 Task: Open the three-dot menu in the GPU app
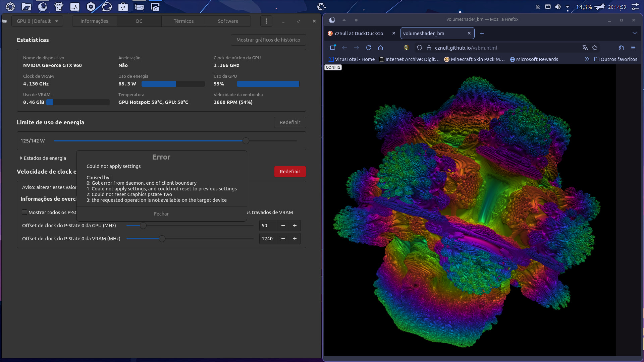(266, 21)
